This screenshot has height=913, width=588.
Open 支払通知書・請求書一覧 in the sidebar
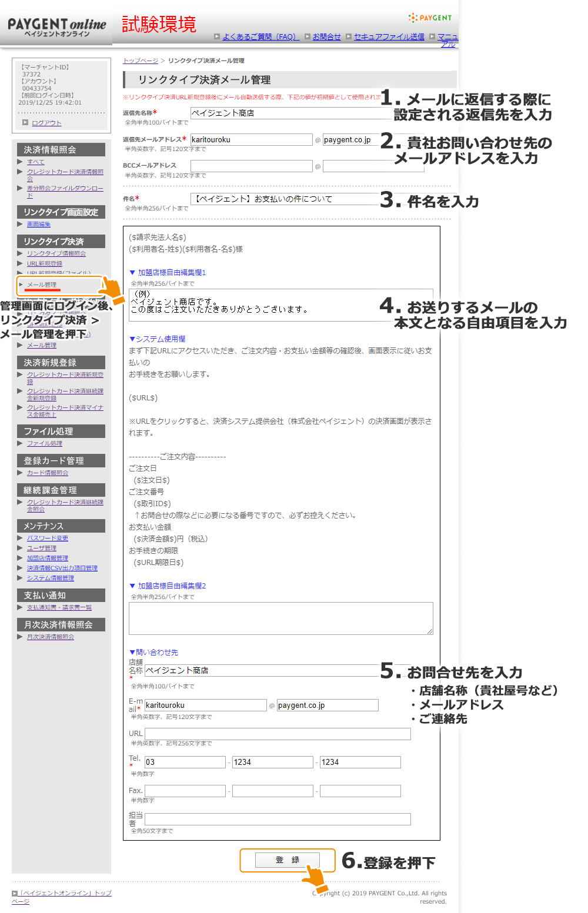(59, 607)
